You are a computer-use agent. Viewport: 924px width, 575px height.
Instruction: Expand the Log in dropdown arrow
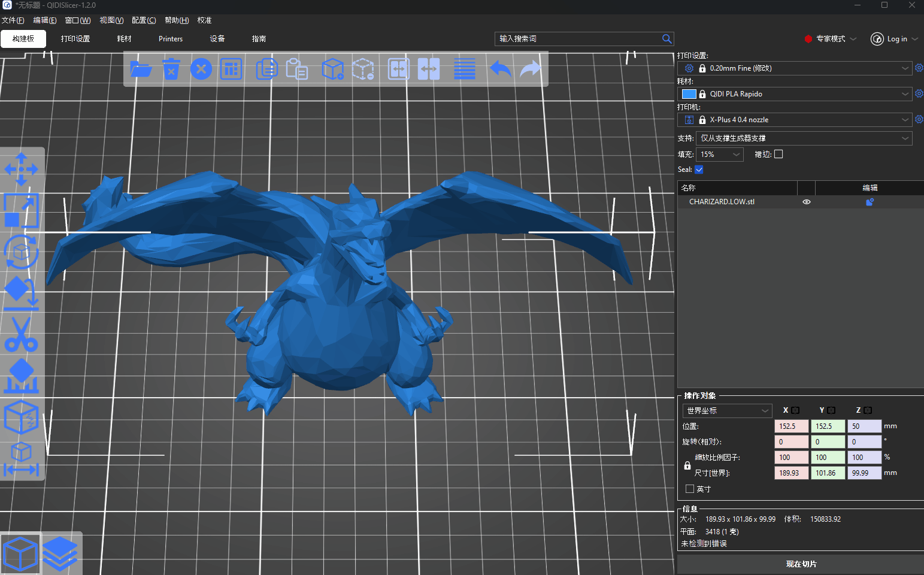coord(914,39)
